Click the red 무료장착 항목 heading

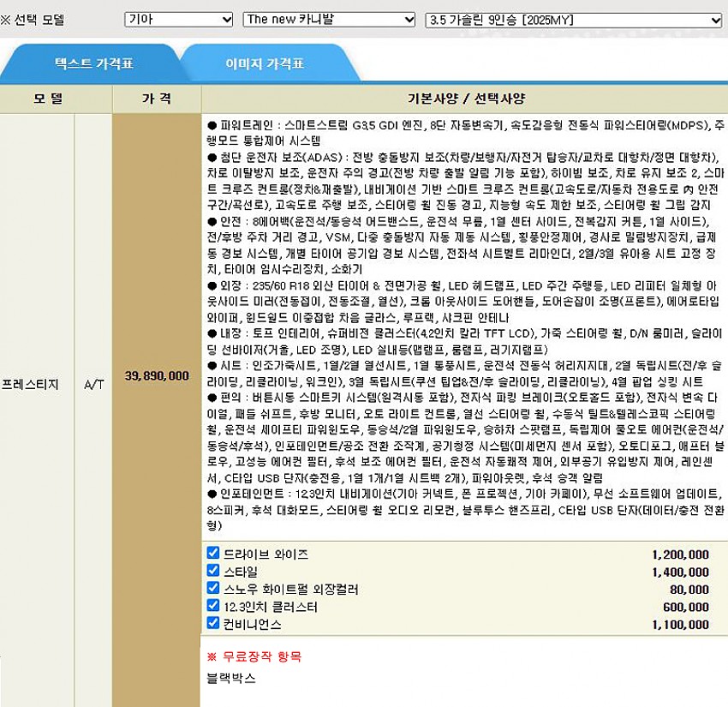pyautogui.click(x=254, y=656)
